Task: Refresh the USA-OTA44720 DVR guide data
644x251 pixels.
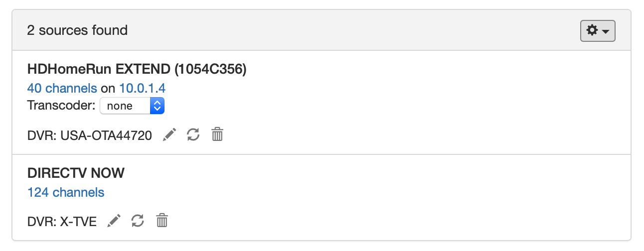Action: [193, 134]
